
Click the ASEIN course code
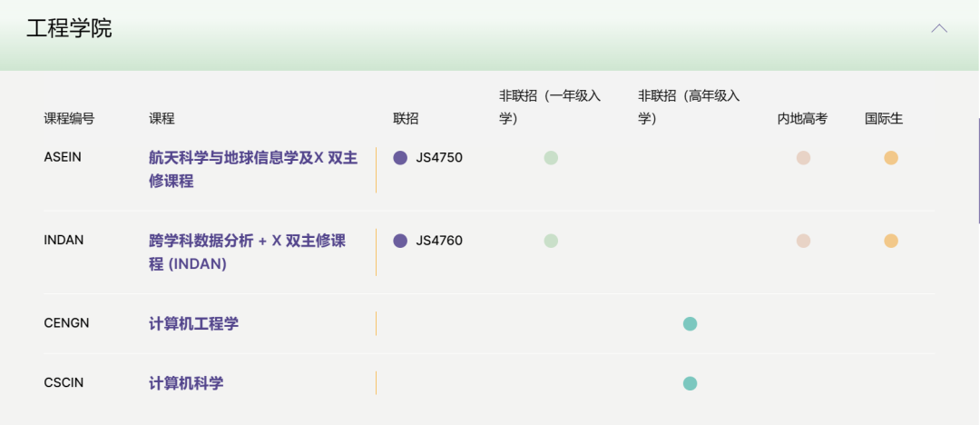[63, 157]
